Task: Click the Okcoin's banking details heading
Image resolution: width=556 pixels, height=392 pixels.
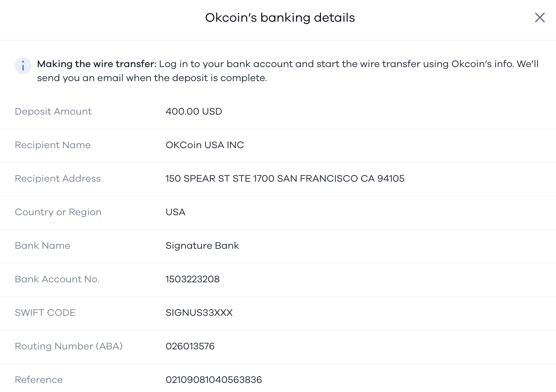Action: tap(280, 17)
